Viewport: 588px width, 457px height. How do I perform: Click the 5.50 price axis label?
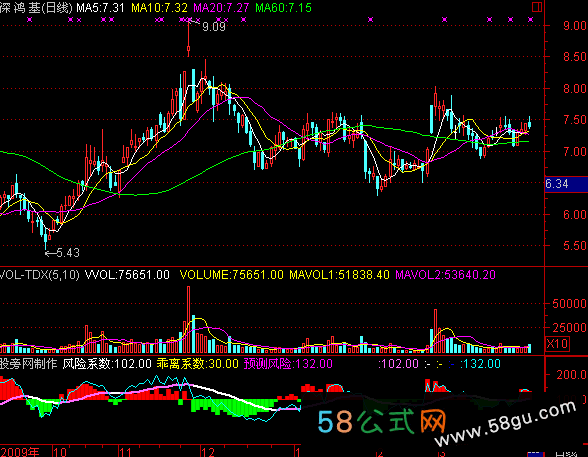click(x=574, y=246)
